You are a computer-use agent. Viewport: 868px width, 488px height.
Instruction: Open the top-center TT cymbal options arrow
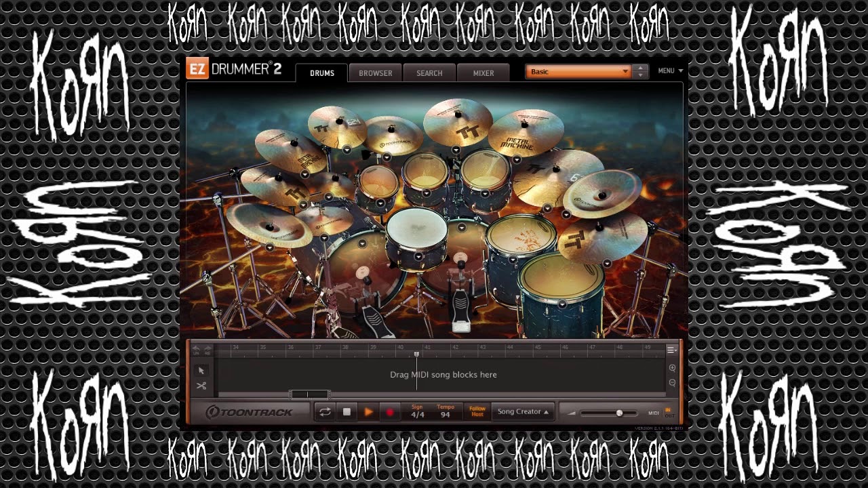tap(456, 149)
